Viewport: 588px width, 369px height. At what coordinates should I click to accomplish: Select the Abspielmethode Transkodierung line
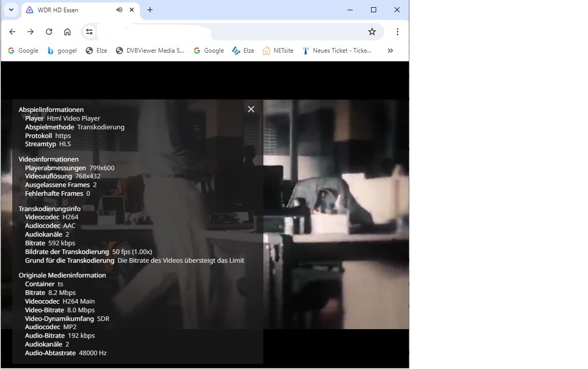(75, 127)
